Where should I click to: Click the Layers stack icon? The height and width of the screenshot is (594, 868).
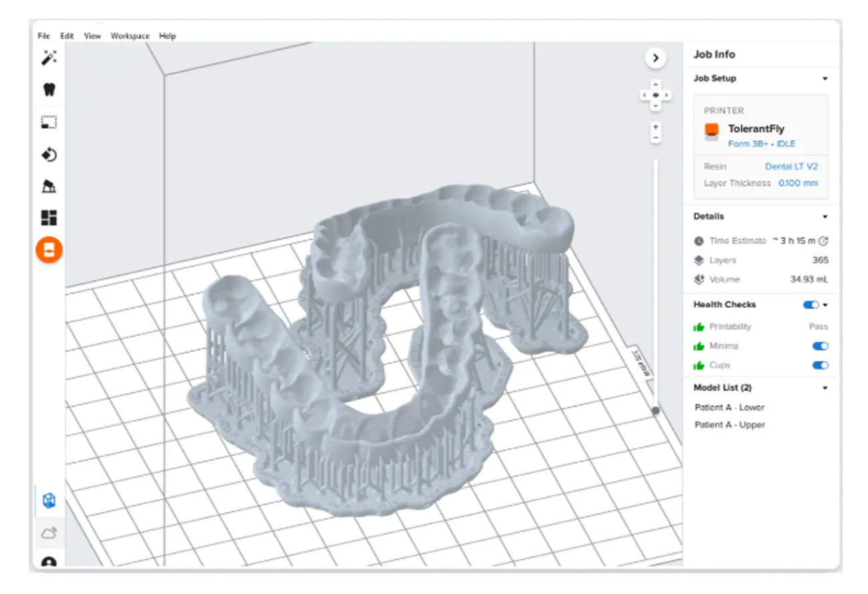pos(699,260)
